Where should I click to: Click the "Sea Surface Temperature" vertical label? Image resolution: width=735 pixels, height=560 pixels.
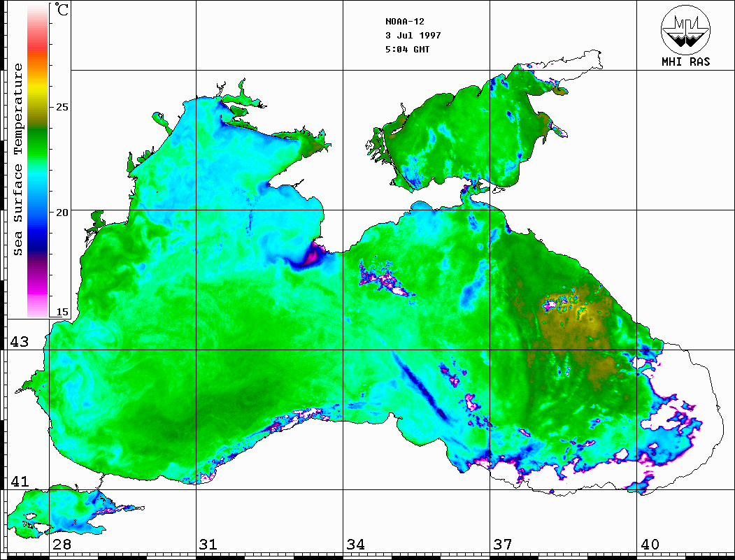[17, 159]
